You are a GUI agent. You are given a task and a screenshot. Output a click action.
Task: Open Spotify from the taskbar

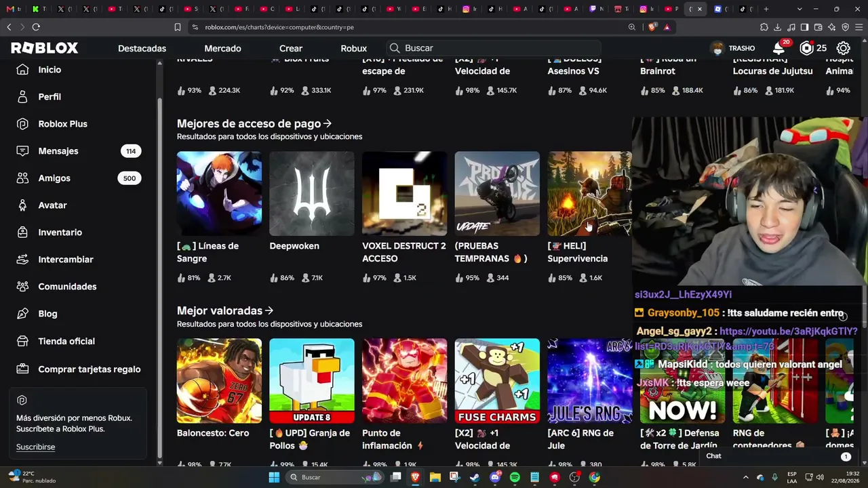(x=515, y=477)
